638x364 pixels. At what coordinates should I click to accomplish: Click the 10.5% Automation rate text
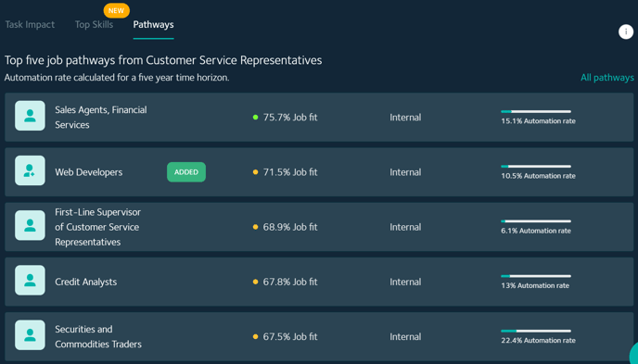[x=538, y=176]
